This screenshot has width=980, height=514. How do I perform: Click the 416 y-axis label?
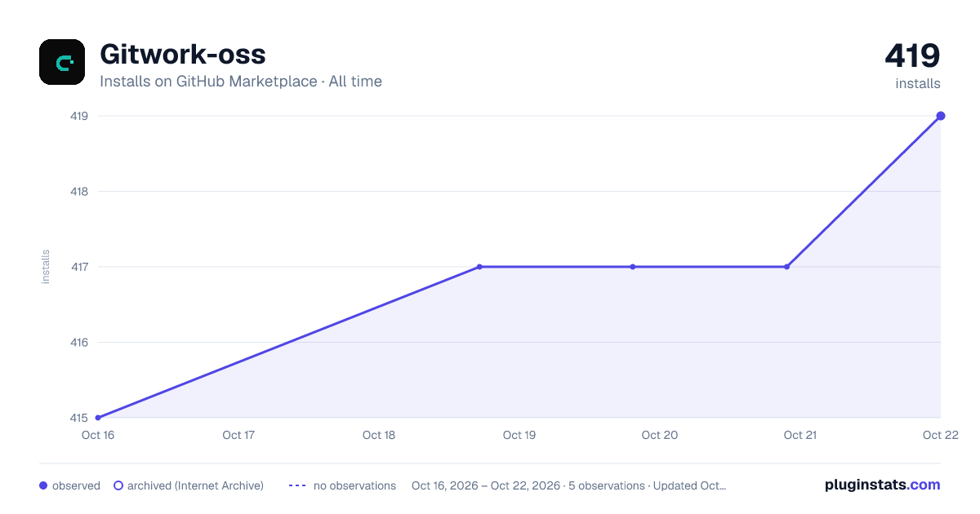click(79, 343)
